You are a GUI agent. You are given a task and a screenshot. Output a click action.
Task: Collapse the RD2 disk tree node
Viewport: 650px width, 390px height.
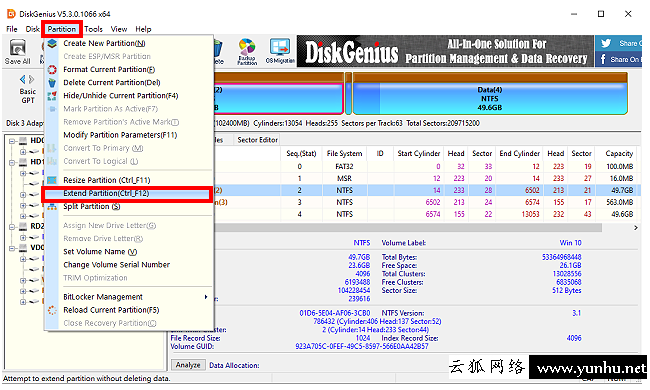pos(12,227)
